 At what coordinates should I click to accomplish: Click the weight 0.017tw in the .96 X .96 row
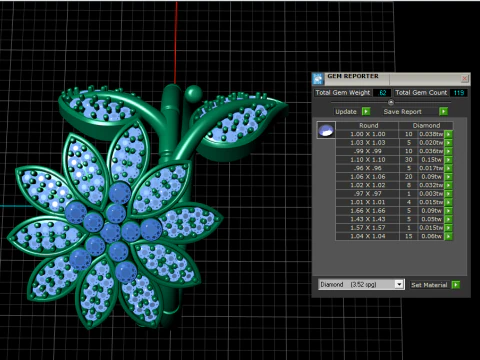tap(431, 168)
